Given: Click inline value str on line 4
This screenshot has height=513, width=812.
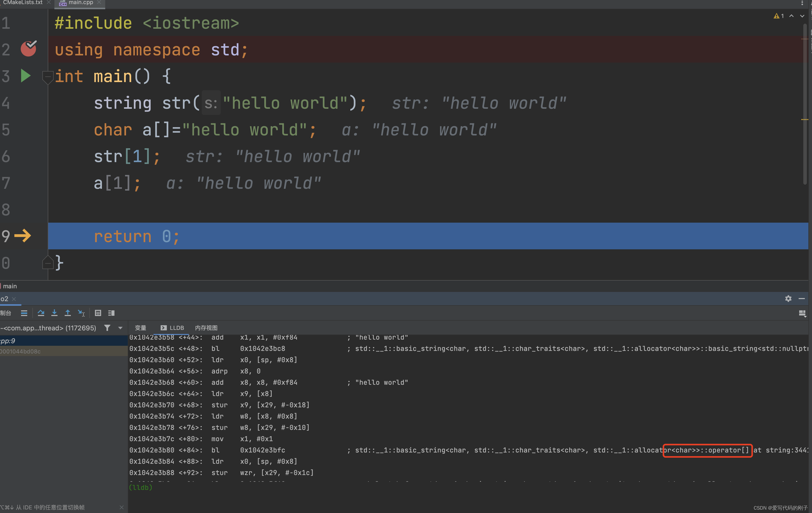Looking at the screenshot, I should coord(479,103).
